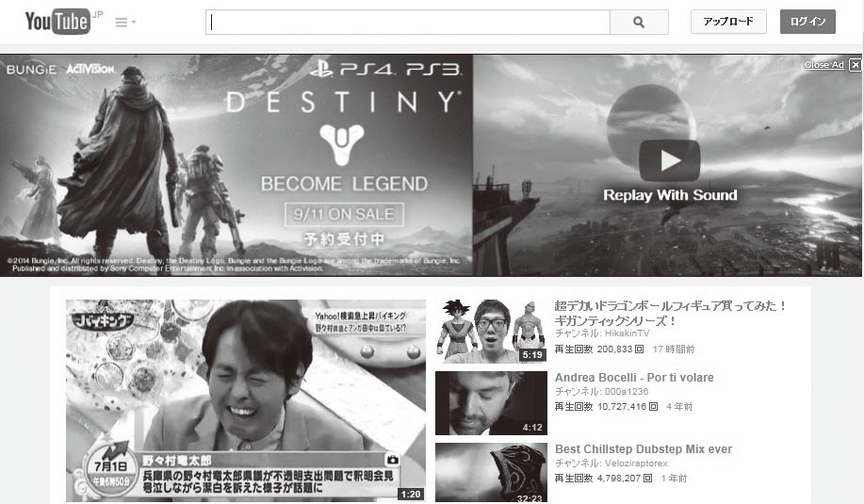Click the camera icon on featured video caption

tap(392, 460)
